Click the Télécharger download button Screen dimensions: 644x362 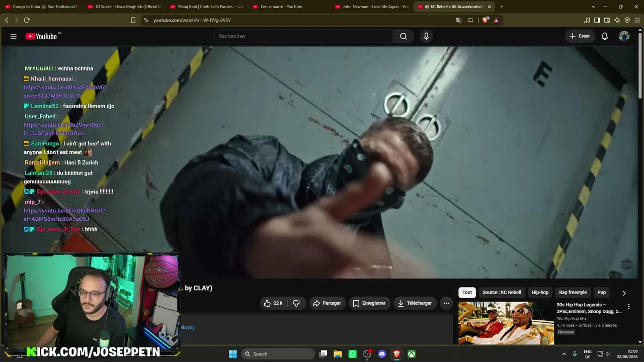(x=415, y=303)
